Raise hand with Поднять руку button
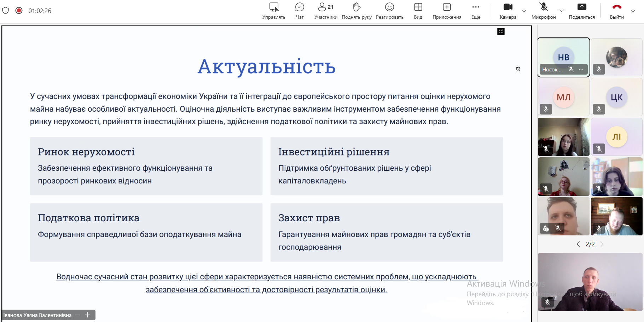644x322 pixels. (x=356, y=11)
